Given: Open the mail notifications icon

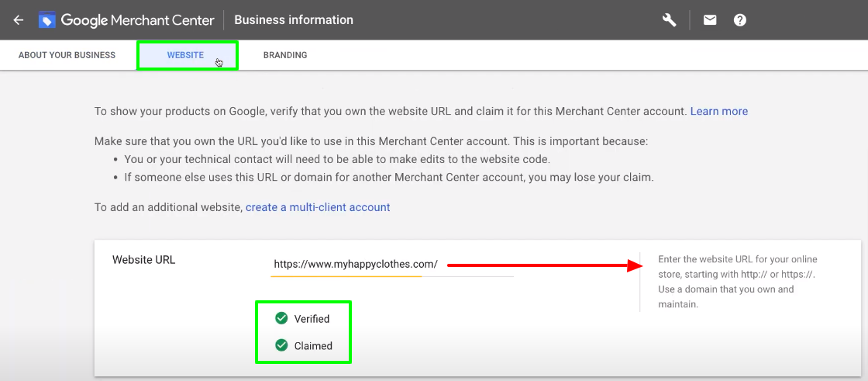Looking at the screenshot, I should coord(710,20).
